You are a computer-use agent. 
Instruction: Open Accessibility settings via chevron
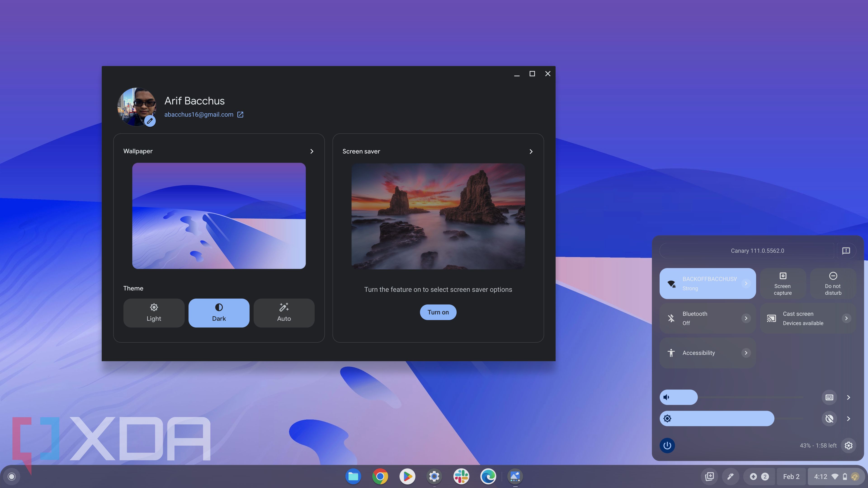click(x=746, y=353)
